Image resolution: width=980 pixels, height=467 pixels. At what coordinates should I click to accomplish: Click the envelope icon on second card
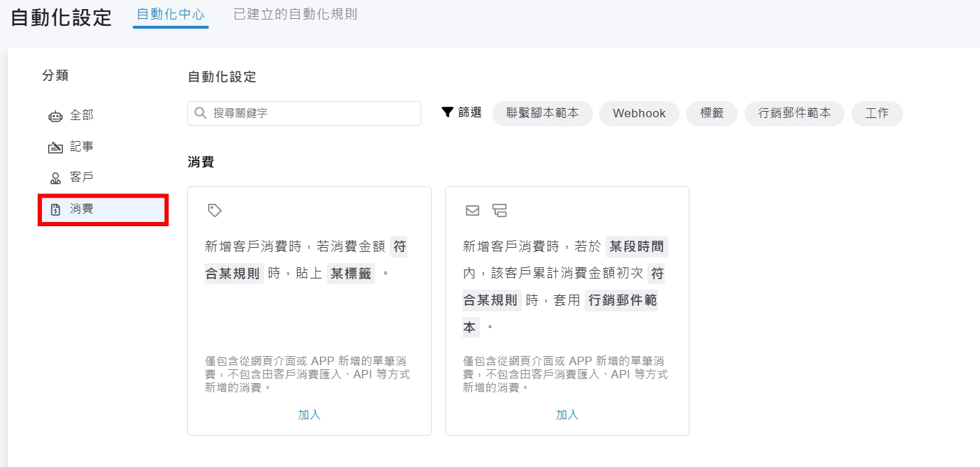tap(472, 210)
